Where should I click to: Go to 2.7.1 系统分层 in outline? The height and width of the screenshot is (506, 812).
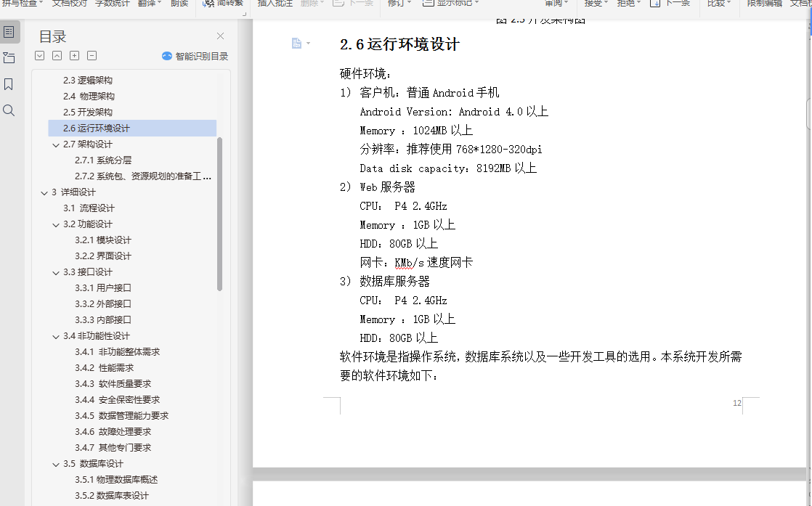(x=103, y=160)
